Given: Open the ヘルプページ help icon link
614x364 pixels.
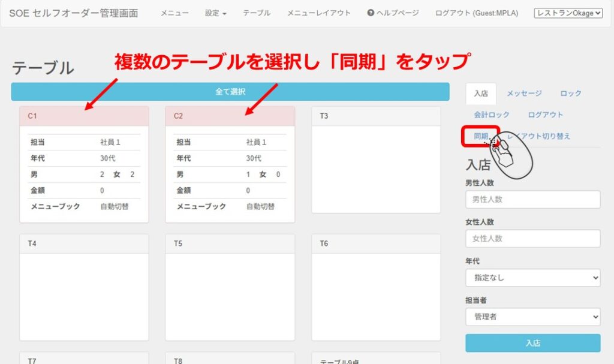Looking at the screenshot, I should pos(393,13).
